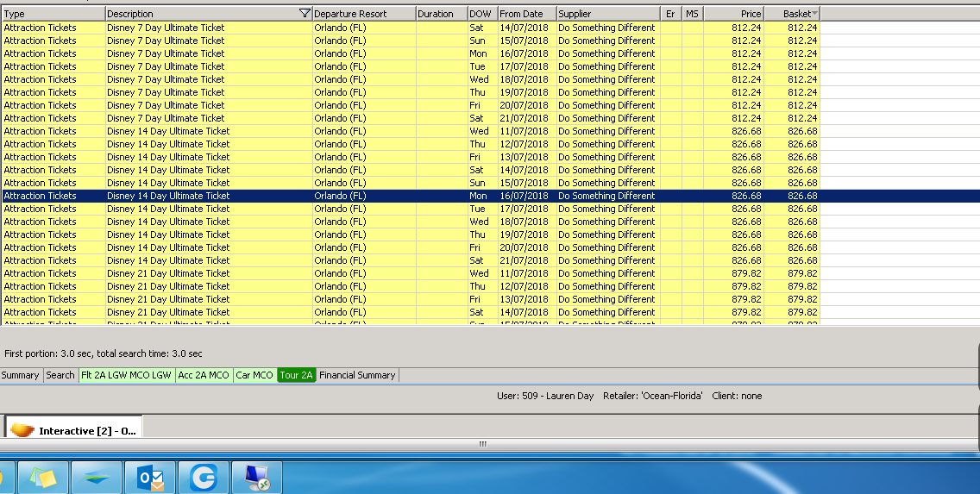Select Disney 7 Day Ultimate Ticket on 17/07/2018
980x494 pixels.
411,66
